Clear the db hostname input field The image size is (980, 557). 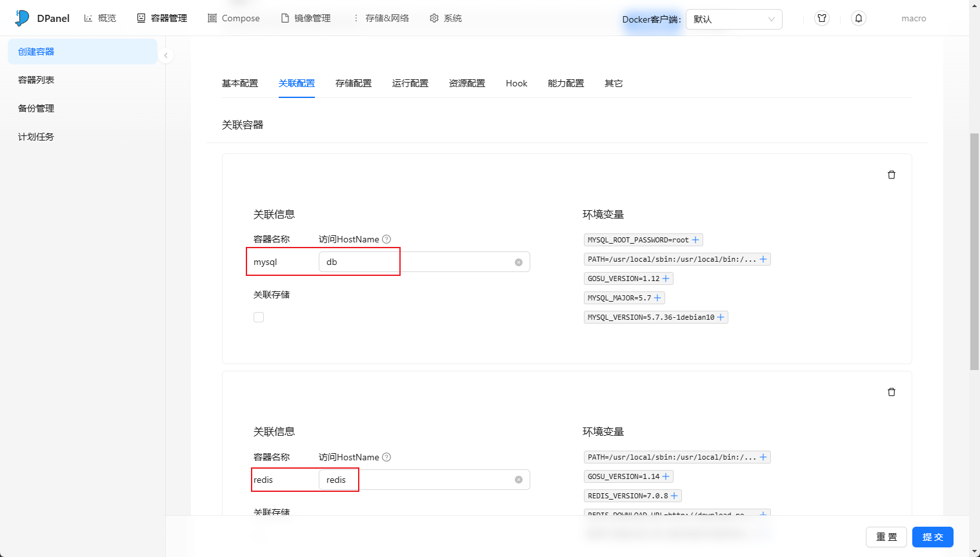pyautogui.click(x=518, y=262)
